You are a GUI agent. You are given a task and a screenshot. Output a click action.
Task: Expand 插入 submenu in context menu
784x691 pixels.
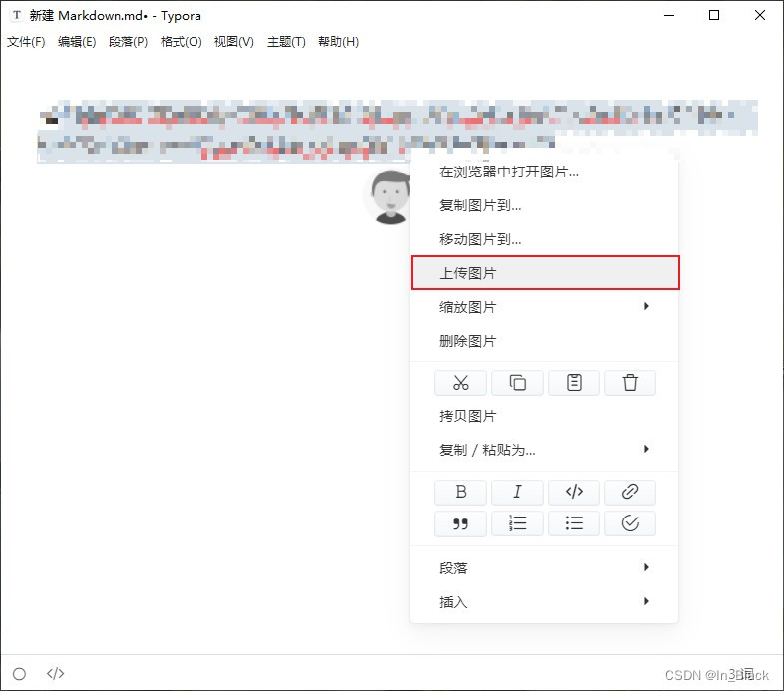pyautogui.click(x=544, y=602)
